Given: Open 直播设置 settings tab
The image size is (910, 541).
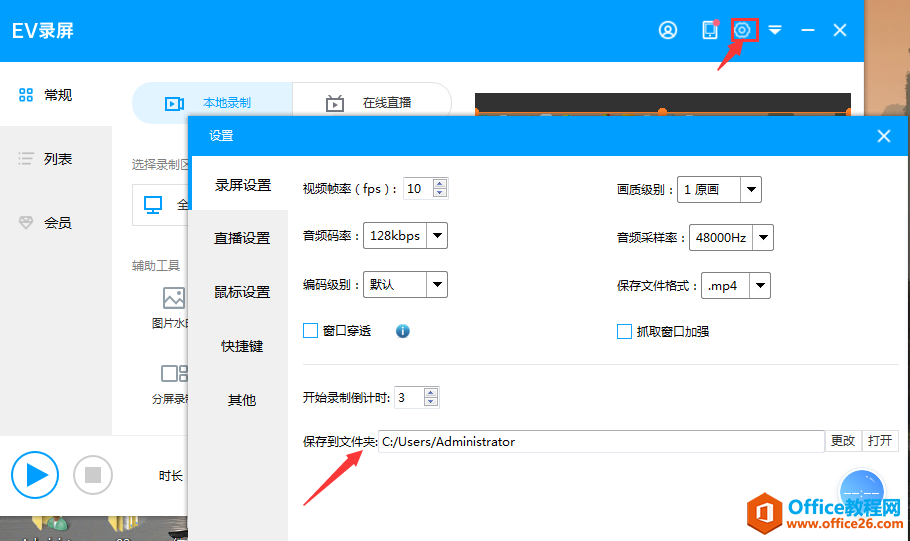Looking at the screenshot, I should click(x=243, y=238).
